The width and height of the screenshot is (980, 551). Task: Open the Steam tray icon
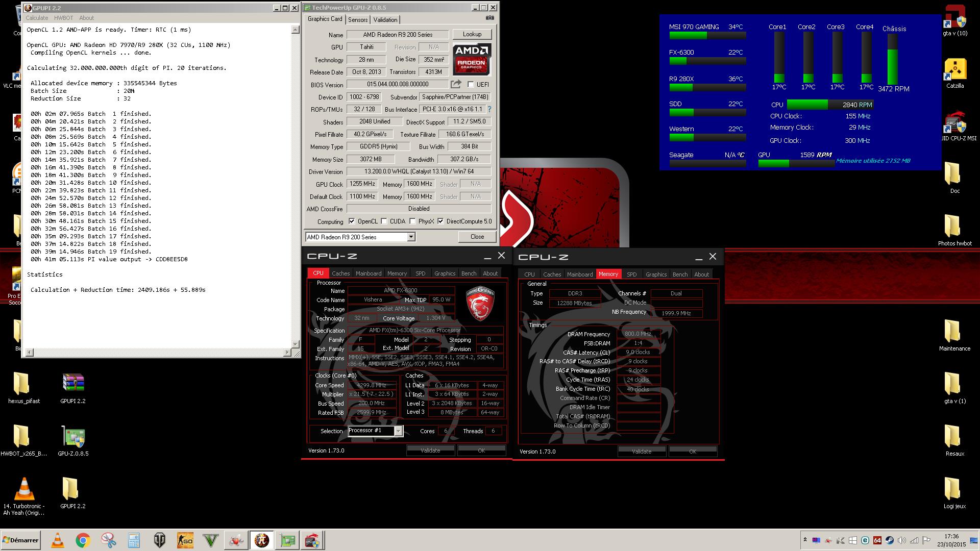[x=890, y=540]
